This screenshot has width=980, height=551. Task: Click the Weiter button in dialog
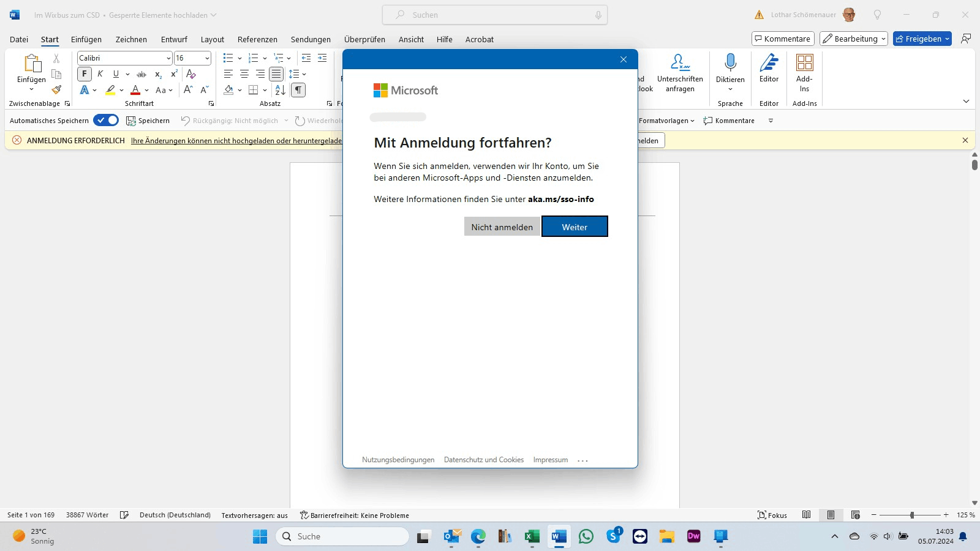(x=575, y=227)
